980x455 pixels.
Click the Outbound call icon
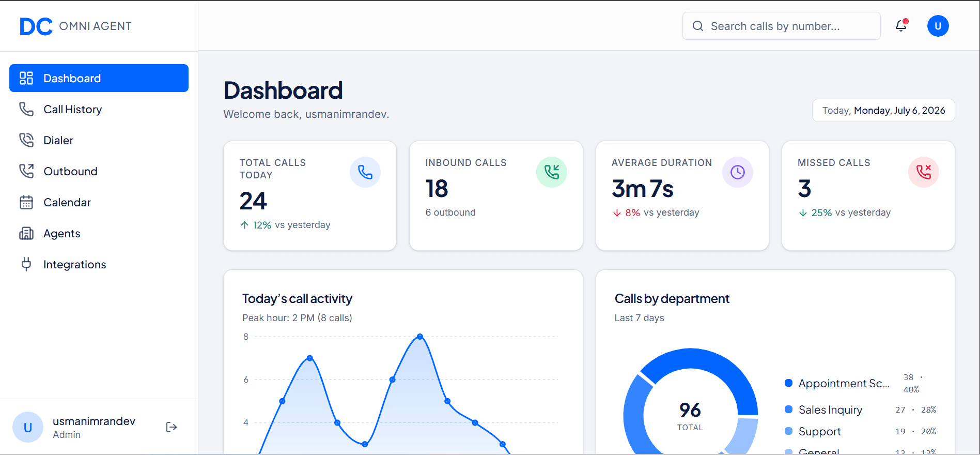pyautogui.click(x=26, y=171)
